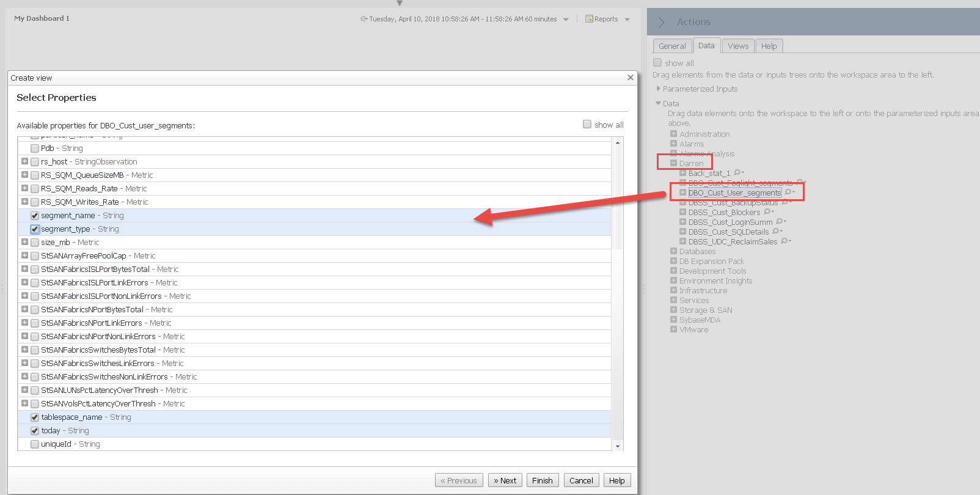Tick show all in the dialog
980x495 pixels.
pos(587,125)
